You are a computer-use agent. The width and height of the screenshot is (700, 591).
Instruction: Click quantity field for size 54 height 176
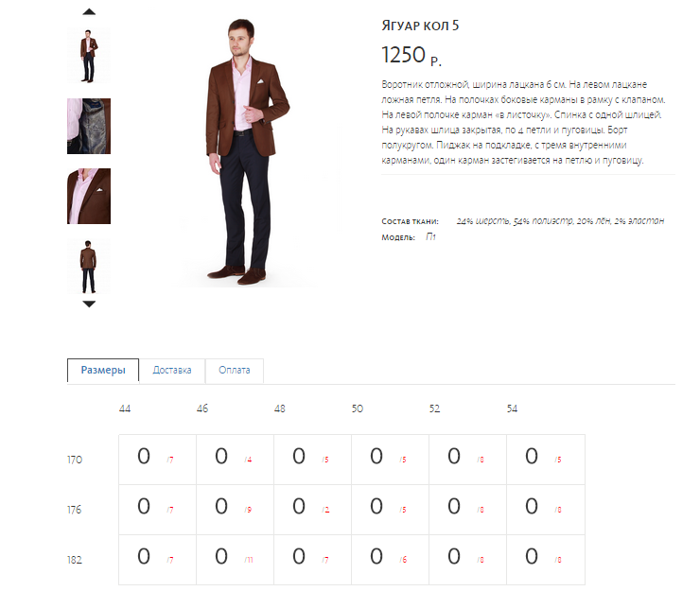[532, 506]
